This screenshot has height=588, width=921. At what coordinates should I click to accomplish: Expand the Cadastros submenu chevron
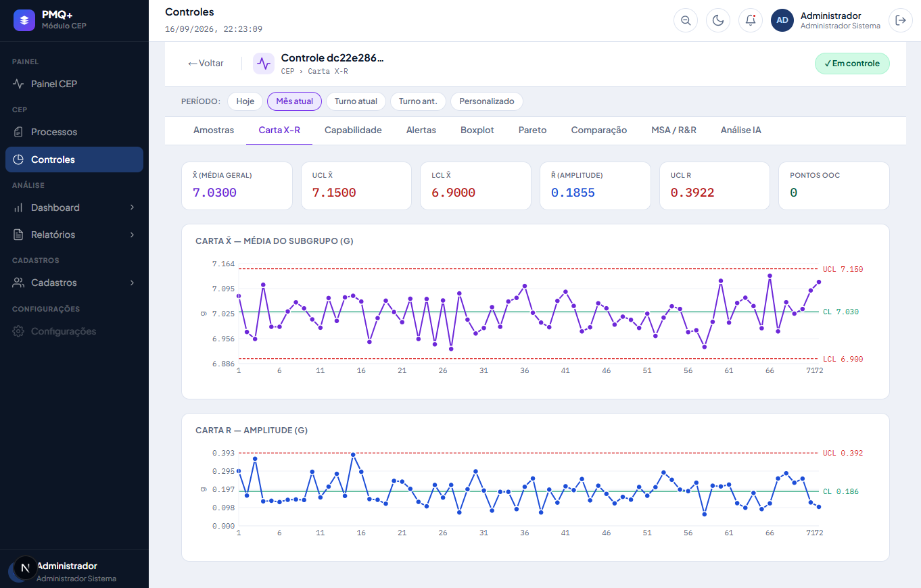(x=133, y=283)
